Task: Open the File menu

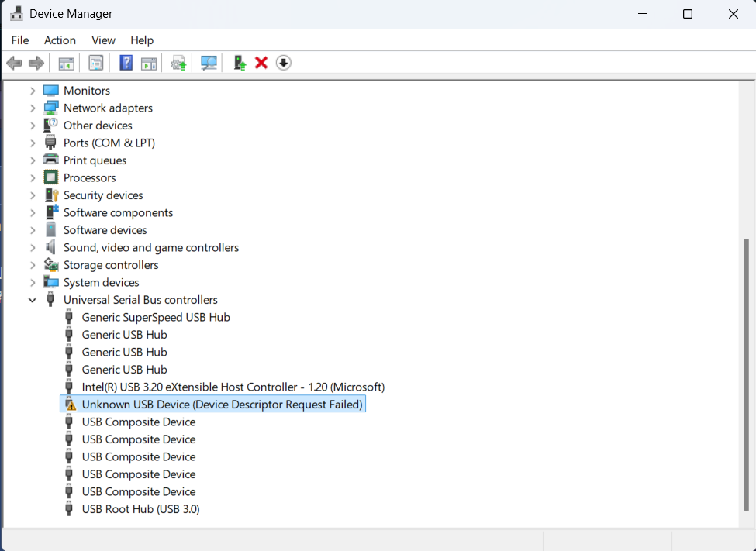Action: pos(20,40)
